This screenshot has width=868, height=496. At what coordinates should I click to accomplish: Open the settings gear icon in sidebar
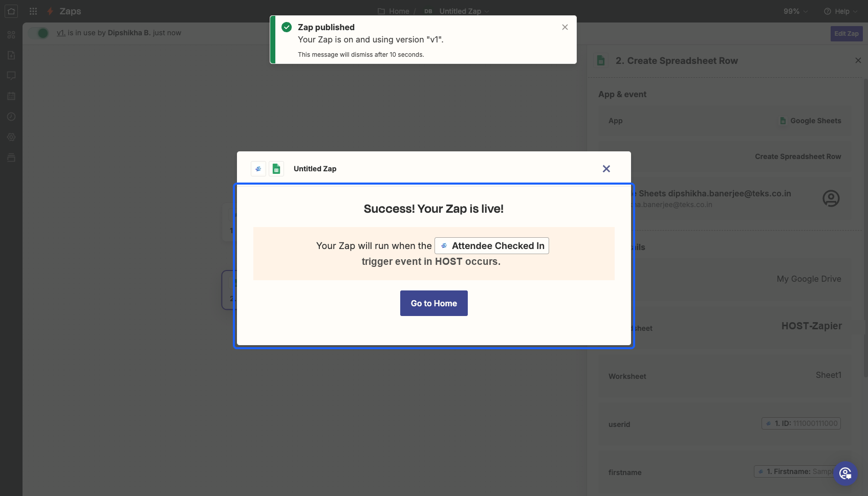11,137
